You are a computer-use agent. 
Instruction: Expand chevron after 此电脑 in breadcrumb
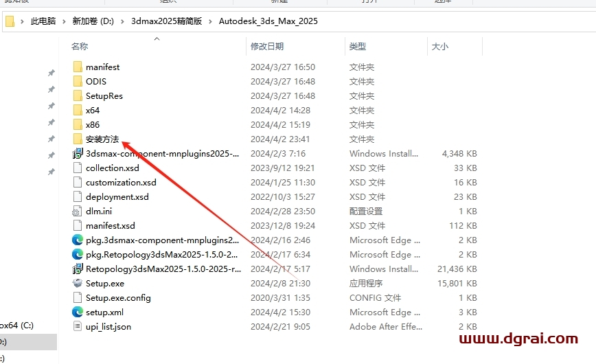coord(64,22)
